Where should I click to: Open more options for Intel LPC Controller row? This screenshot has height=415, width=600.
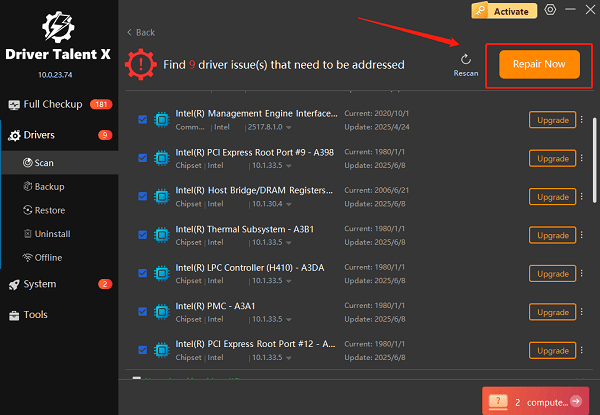(582, 274)
